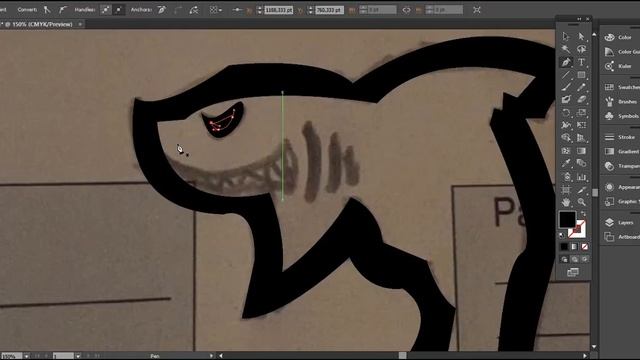Choose the Lasso tool

point(581,49)
